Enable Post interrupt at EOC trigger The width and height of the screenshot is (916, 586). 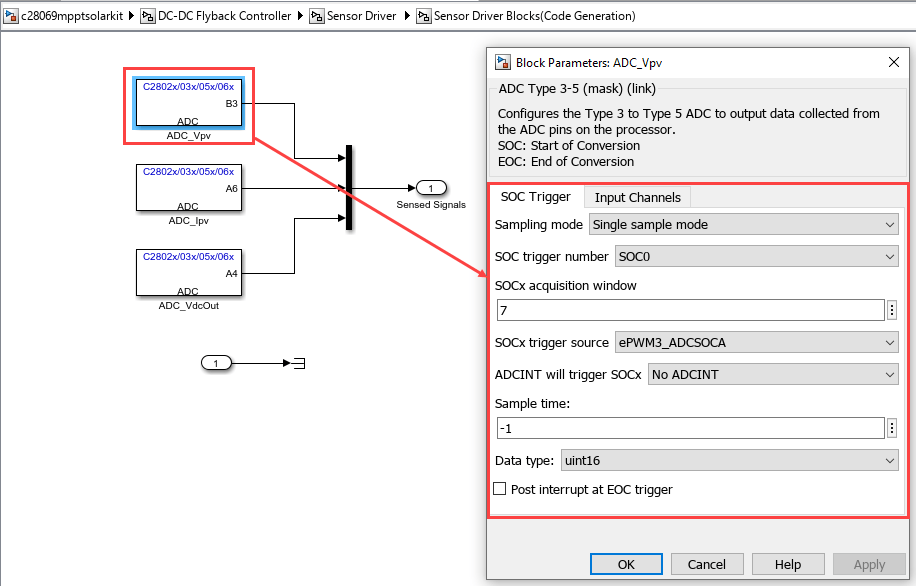click(499, 489)
